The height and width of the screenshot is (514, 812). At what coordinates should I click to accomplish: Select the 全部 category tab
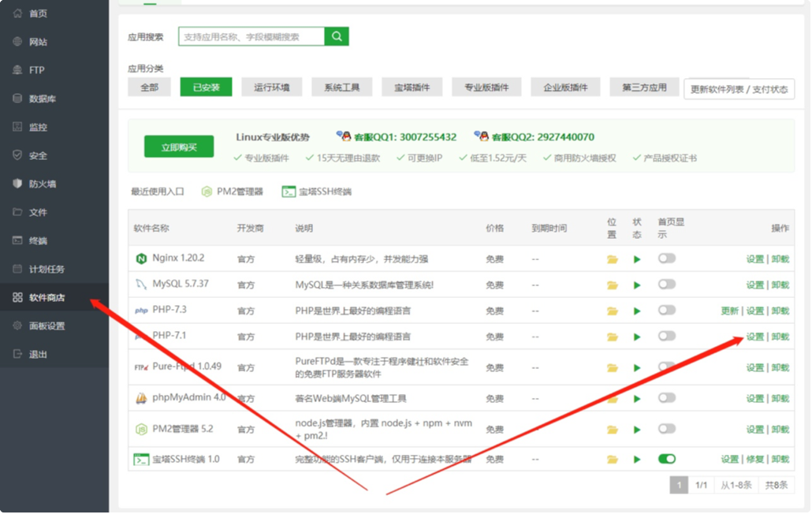[x=149, y=87]
